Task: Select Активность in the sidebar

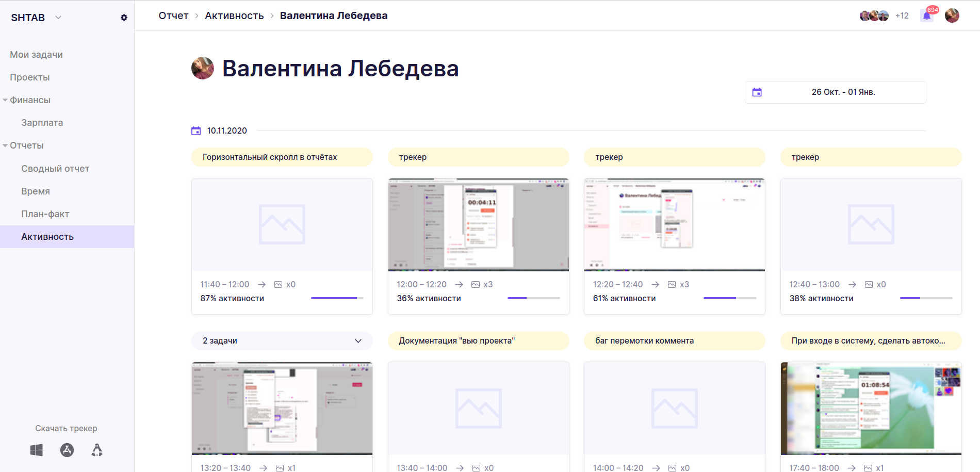Action: tap(67, 237)
